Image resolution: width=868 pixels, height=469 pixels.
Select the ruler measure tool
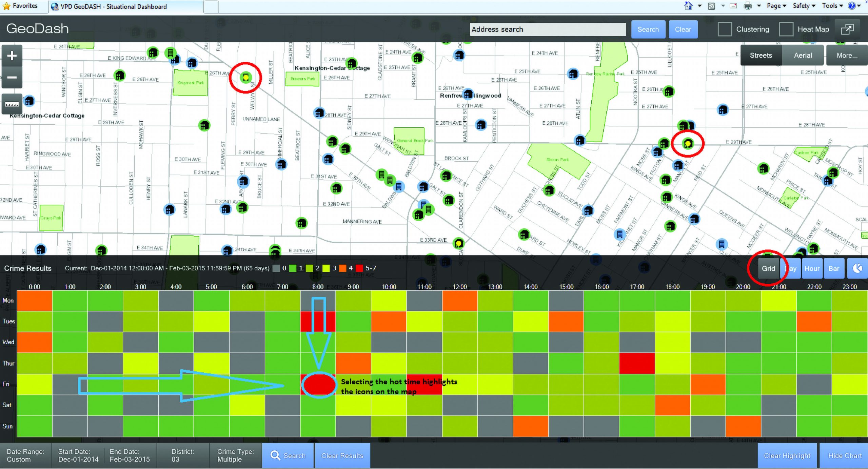tap(12, 104)
